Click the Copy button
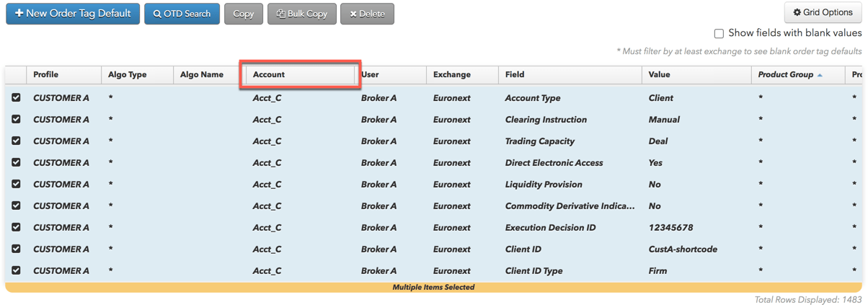868x305 pixels. [244, 14]
